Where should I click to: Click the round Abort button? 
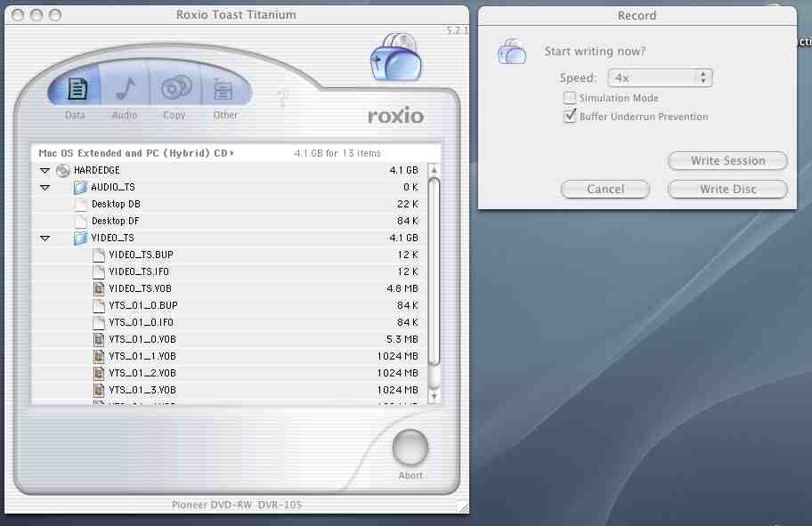410,447
